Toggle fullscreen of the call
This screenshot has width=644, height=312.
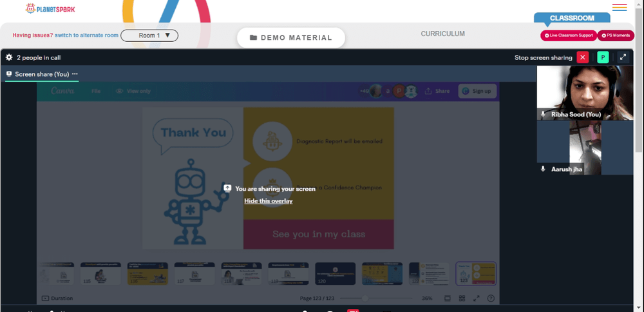coord(623,57)
